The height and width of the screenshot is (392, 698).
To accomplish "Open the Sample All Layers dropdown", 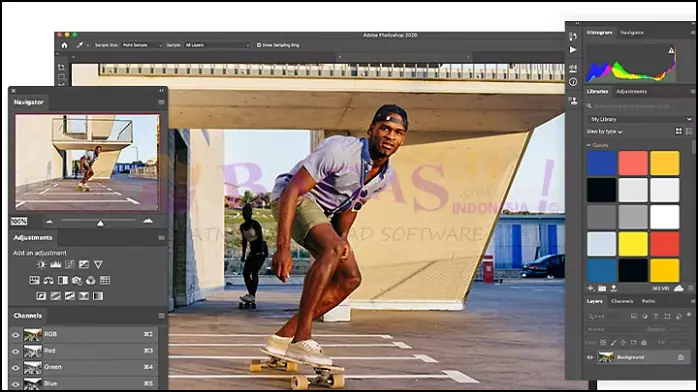I will pos(217,45).
